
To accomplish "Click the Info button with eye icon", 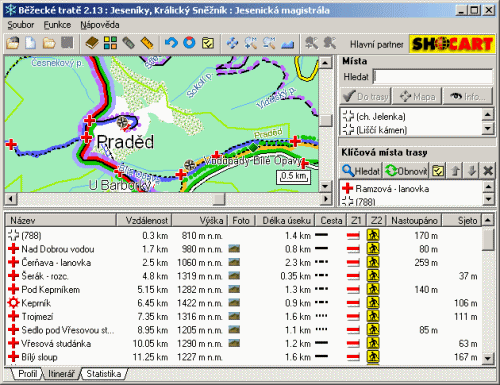I will click(468, 96).
